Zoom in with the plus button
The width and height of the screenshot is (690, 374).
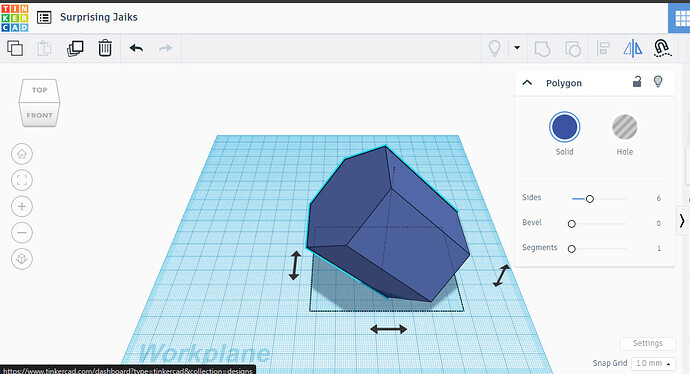(x=22, y=206)
